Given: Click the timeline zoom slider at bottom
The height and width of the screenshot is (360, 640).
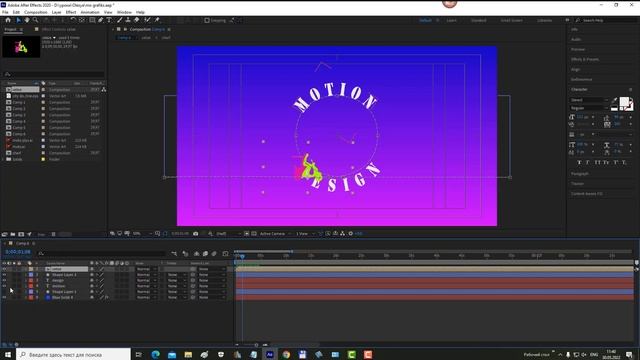Looking at the screenshot, I should pyautogui.click(x=256, y=345).
